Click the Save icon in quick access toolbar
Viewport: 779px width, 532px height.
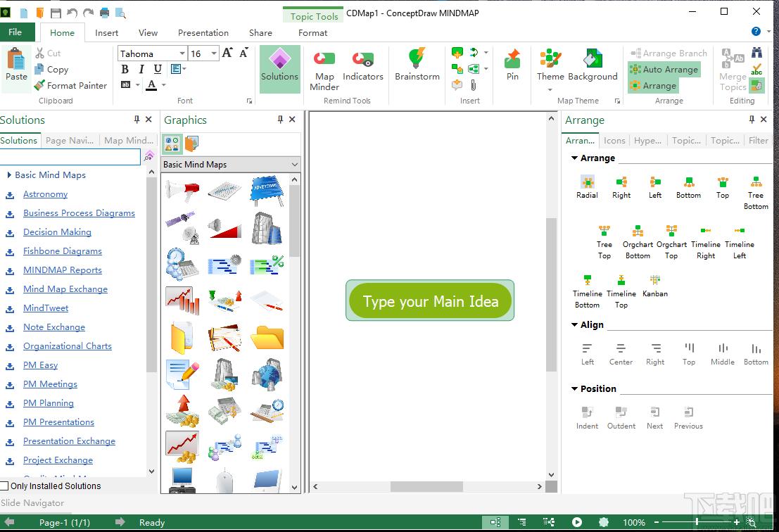(56, 13)
